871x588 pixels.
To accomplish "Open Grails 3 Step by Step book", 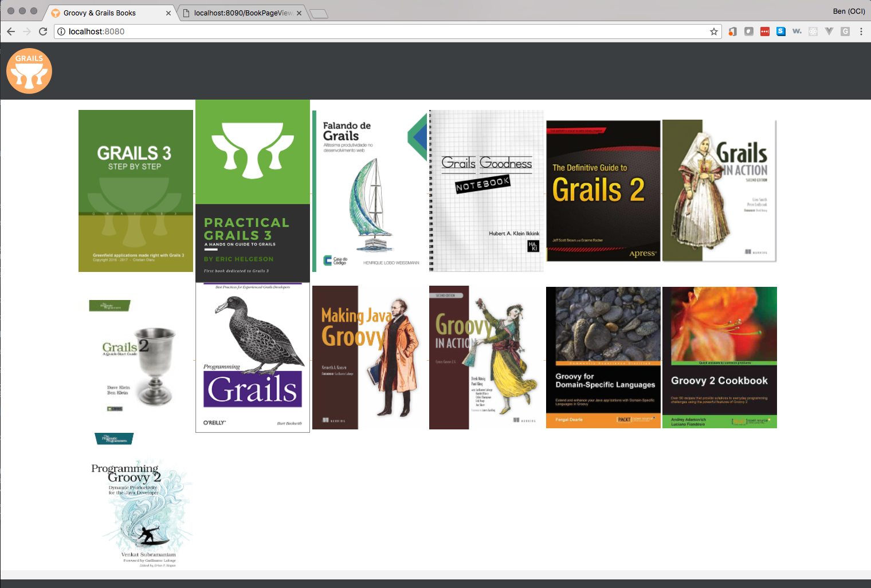I will click(136, 191).
